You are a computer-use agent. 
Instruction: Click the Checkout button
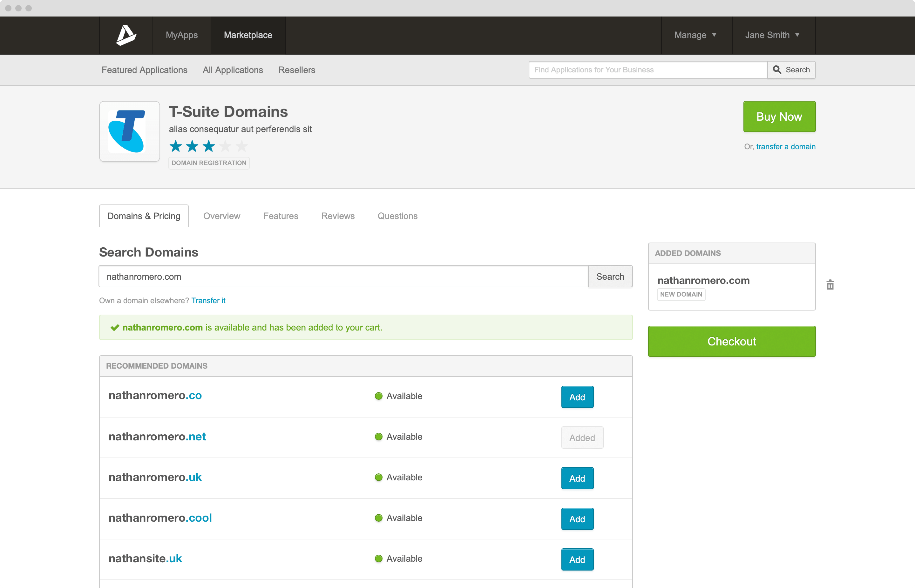click(731, 341)
